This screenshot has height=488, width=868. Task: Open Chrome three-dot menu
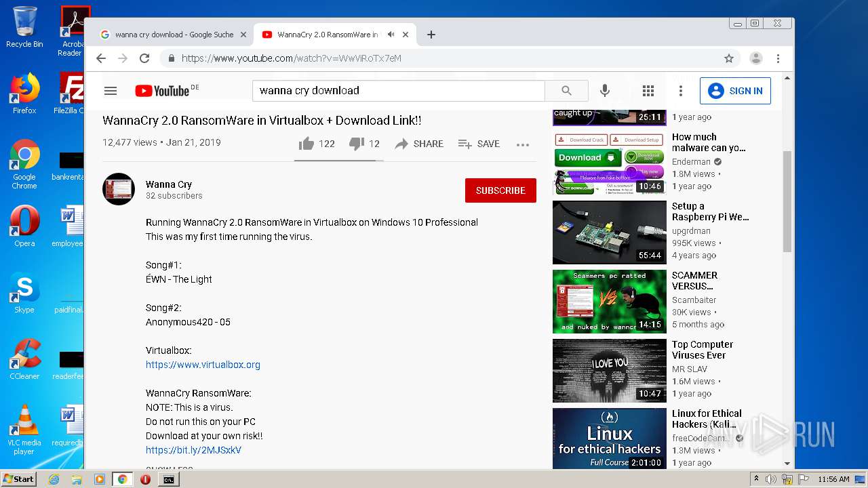point(778,58)
